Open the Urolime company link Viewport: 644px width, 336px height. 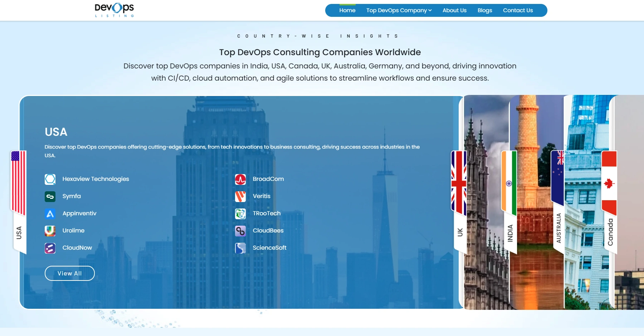(73, 231)
